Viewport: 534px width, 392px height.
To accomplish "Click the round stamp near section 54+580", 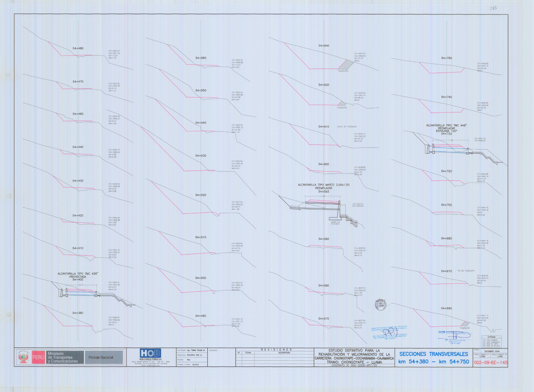I will [x=381, y=305].
